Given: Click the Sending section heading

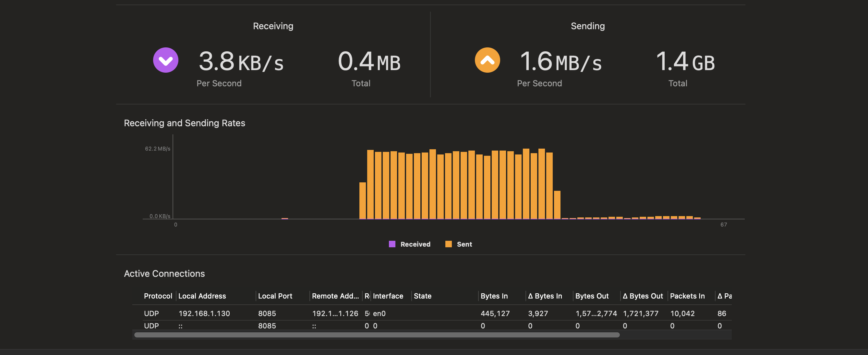Looking at the screenshot, I should pyautogui.click(x=588, y=26).
